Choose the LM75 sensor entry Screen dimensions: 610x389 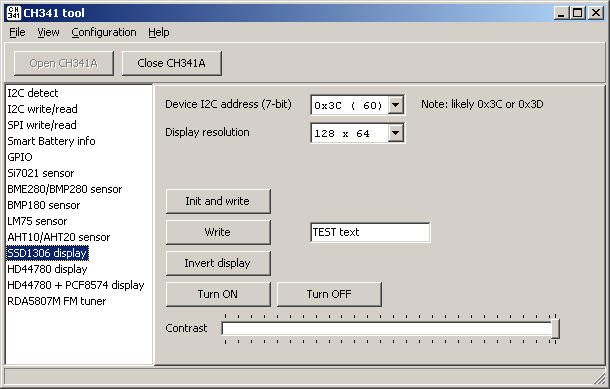[37, 221]
